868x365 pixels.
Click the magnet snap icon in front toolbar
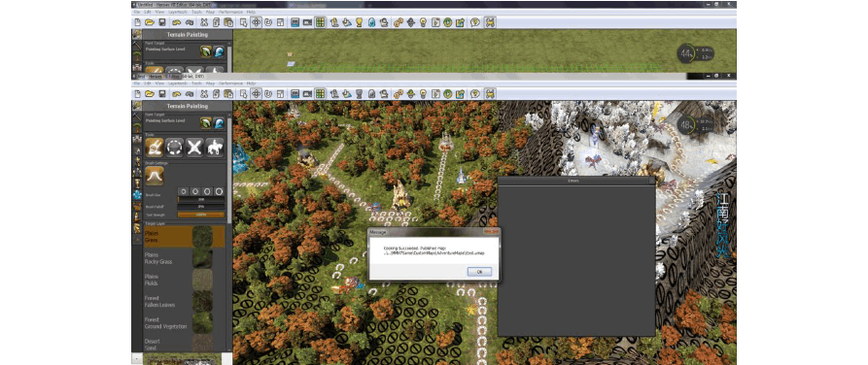tap(268, 93)
